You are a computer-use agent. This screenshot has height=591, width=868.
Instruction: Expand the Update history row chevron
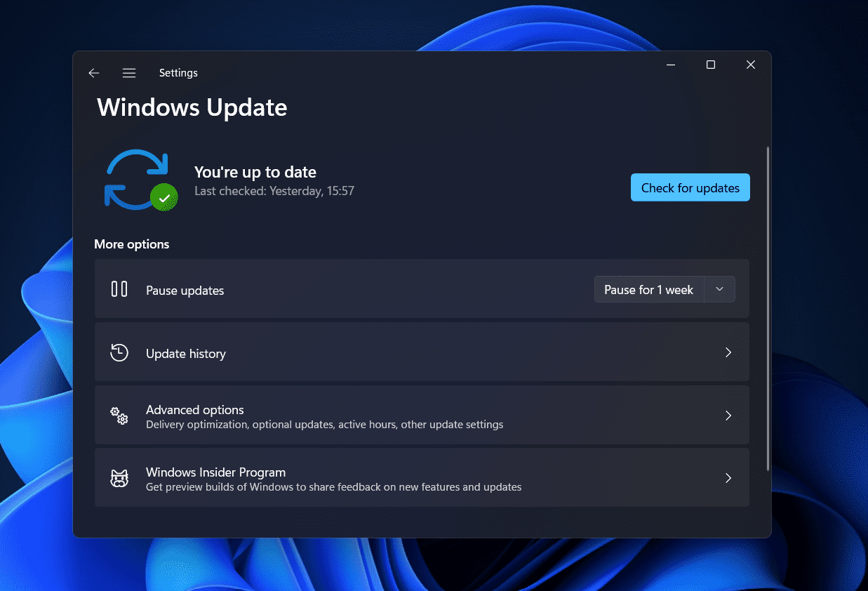tap(728, 352)
